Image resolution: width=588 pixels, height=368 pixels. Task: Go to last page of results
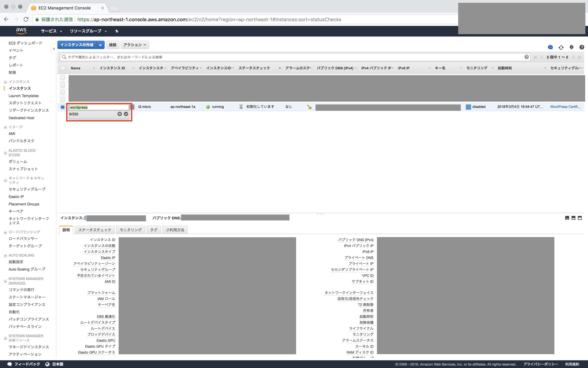coord(579,57)
